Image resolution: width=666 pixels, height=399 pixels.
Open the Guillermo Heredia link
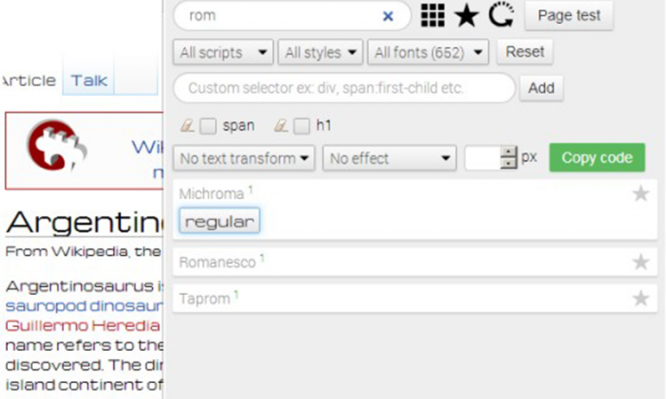[x=83, y=325]
